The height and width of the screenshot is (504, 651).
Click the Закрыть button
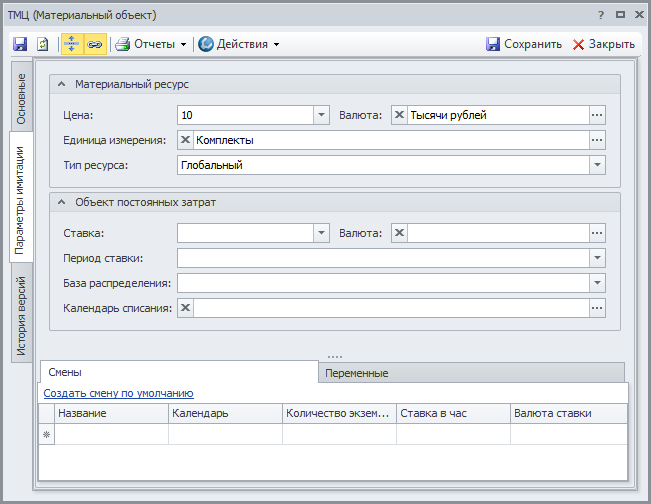click(x=603, y=44)
